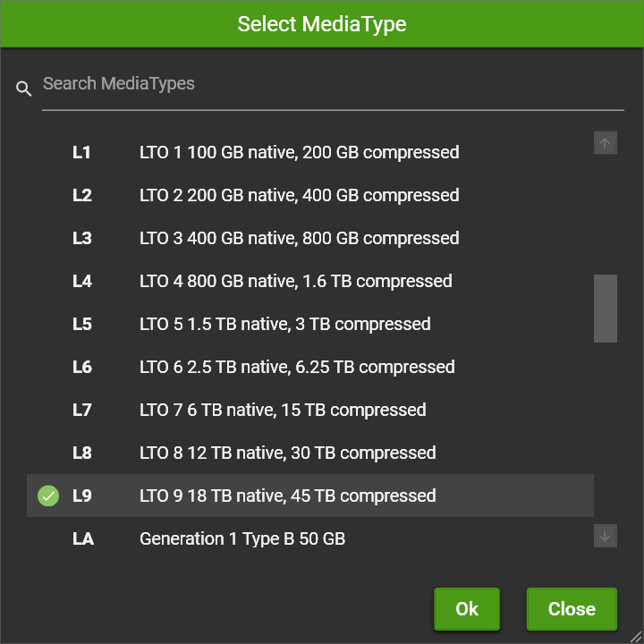
Task: Select LA Generation 1 Type B 50 GB
Action: coord(310,538)
